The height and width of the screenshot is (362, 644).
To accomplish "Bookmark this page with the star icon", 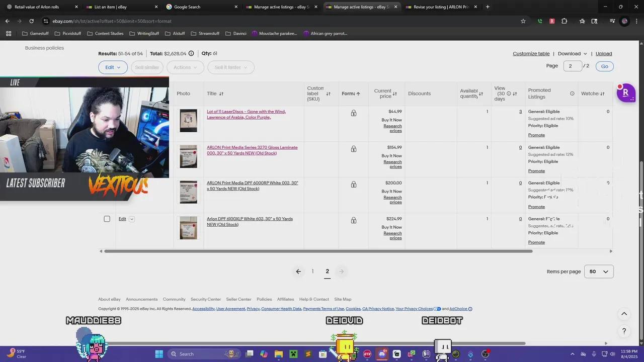I will tap(523, 21).
